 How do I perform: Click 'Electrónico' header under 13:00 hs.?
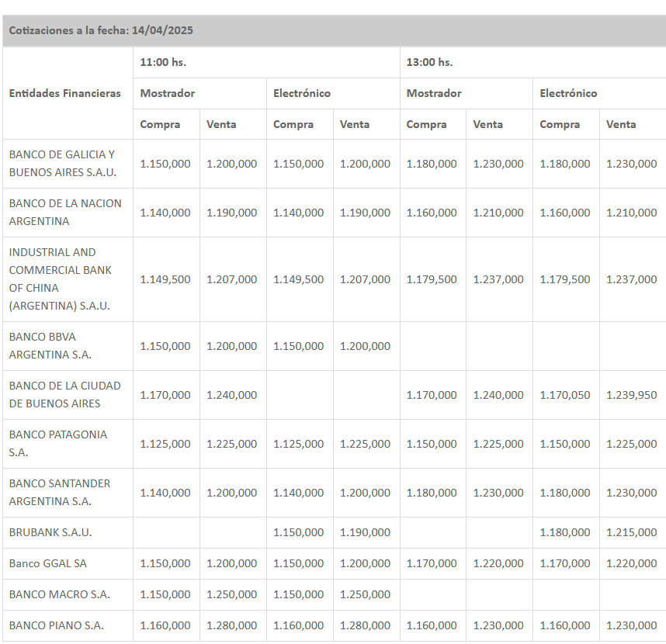568,93
